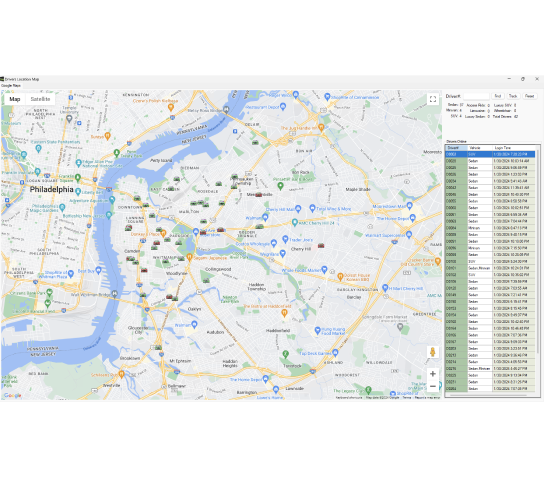Select the Walmart Supercenter pin
Screen dimensions: 544x477
pos(409,234)
